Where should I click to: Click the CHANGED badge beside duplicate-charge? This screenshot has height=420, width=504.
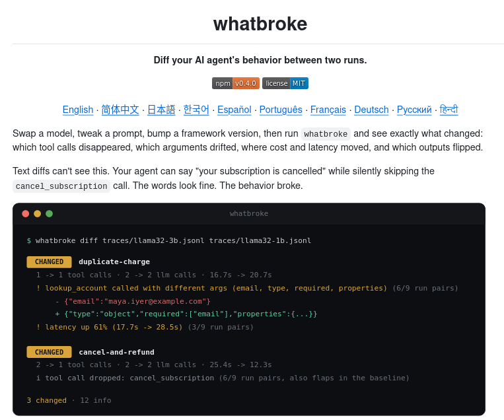[49, 262]
